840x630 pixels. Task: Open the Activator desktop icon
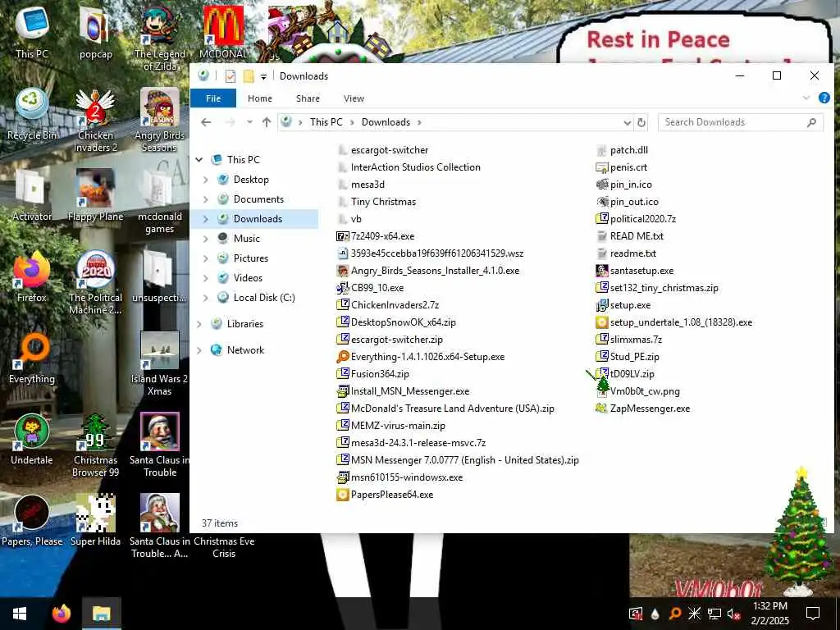point(32,195)
